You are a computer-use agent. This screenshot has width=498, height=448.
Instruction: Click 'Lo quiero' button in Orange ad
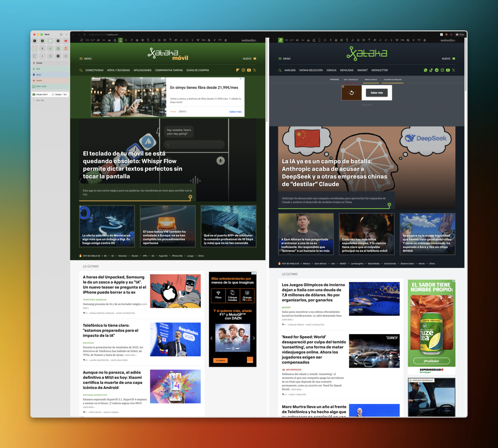[220, 360]
